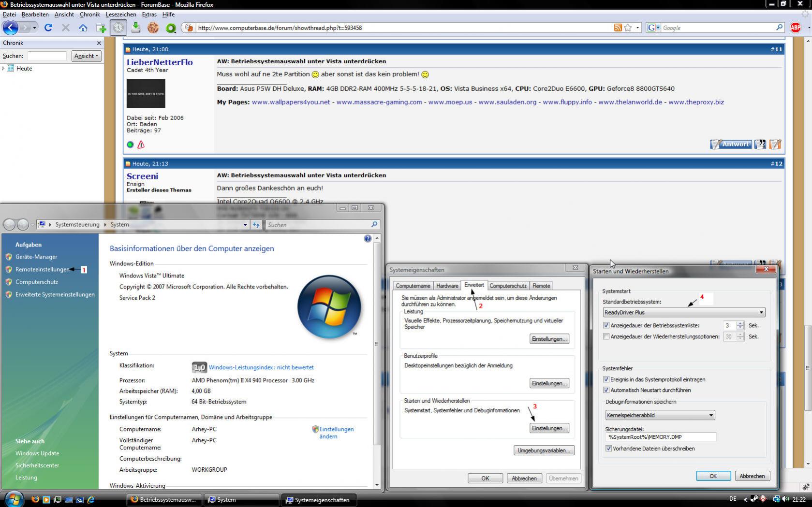Close the Chronik sidebar with its X
812x507 pixels.
(x=99, y=43)
